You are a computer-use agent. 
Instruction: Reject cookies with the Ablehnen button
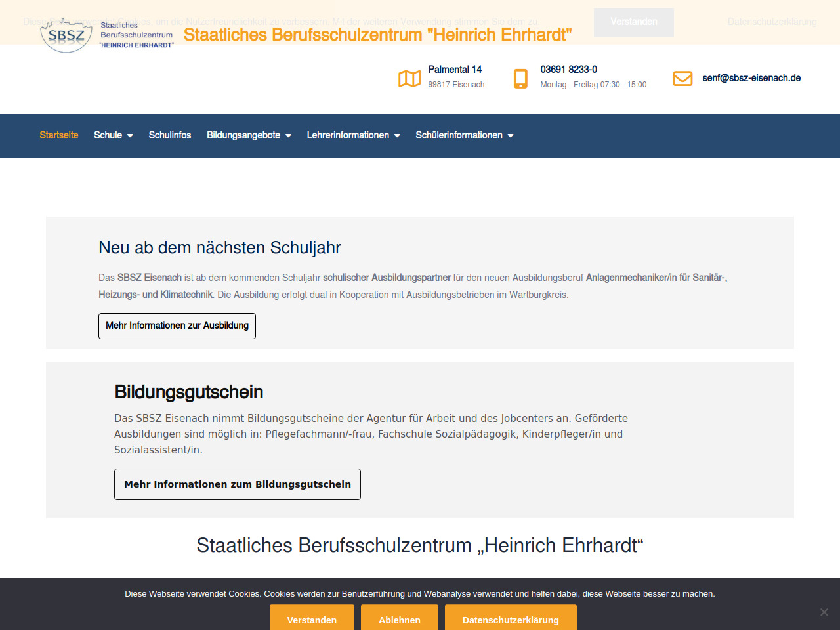[x=400, y=619]
